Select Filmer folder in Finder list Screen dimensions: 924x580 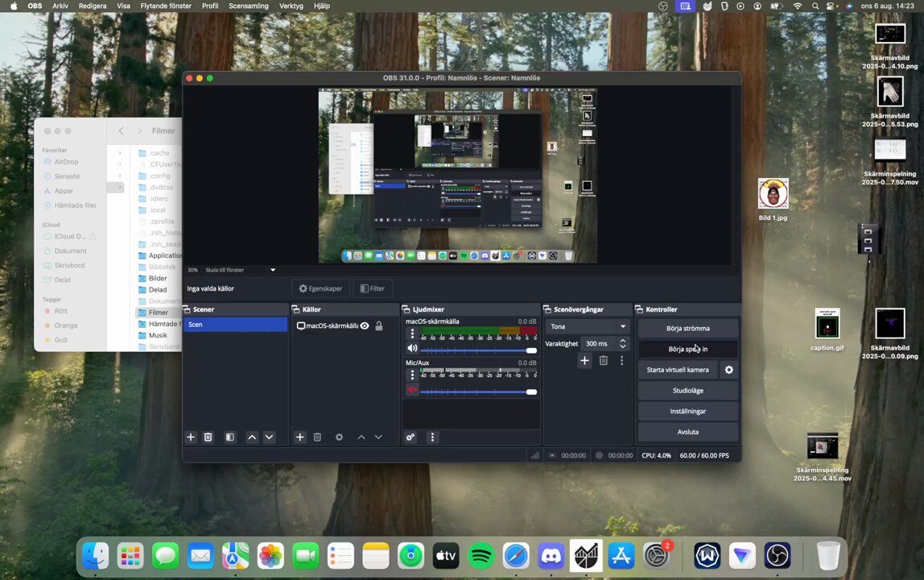coord(158,313)
